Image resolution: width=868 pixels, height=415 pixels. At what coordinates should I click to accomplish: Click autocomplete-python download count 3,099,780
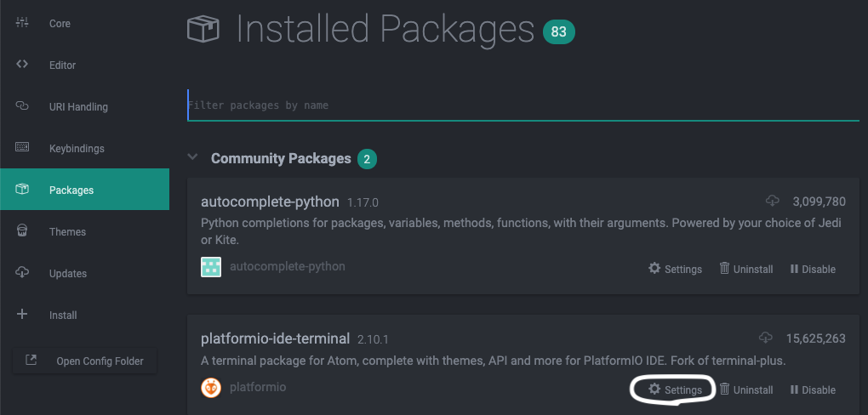pos(819,202)
